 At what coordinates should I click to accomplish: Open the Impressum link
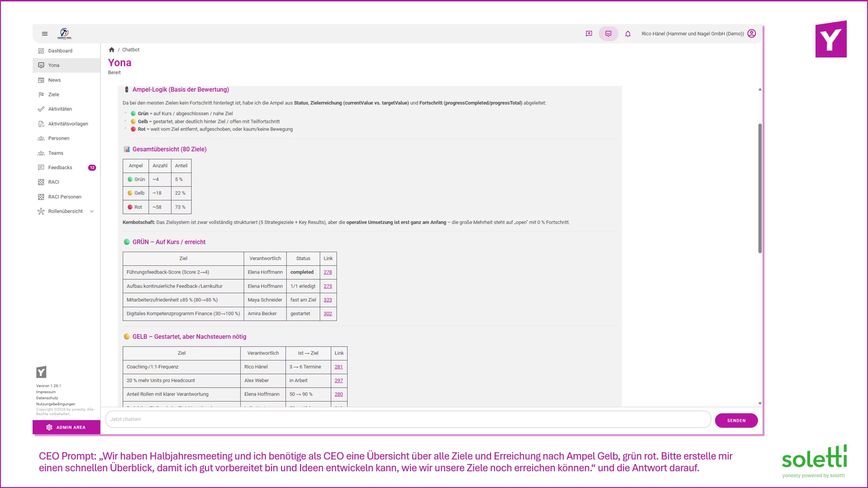coord(46,392)
